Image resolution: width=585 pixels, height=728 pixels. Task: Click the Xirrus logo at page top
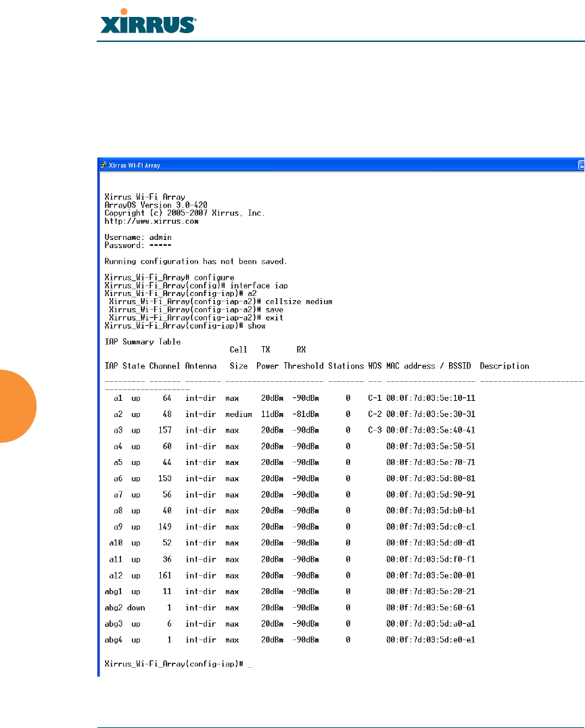(x=148, y=22)
